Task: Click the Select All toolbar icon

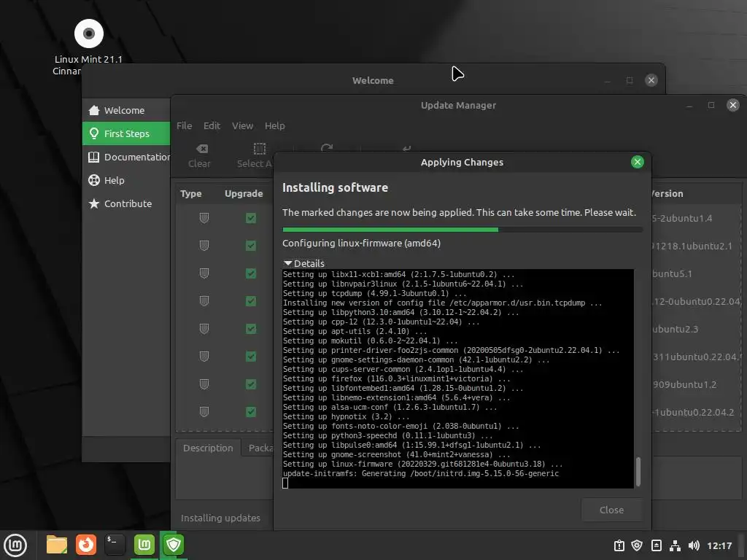Action: [x=259, y=149]
